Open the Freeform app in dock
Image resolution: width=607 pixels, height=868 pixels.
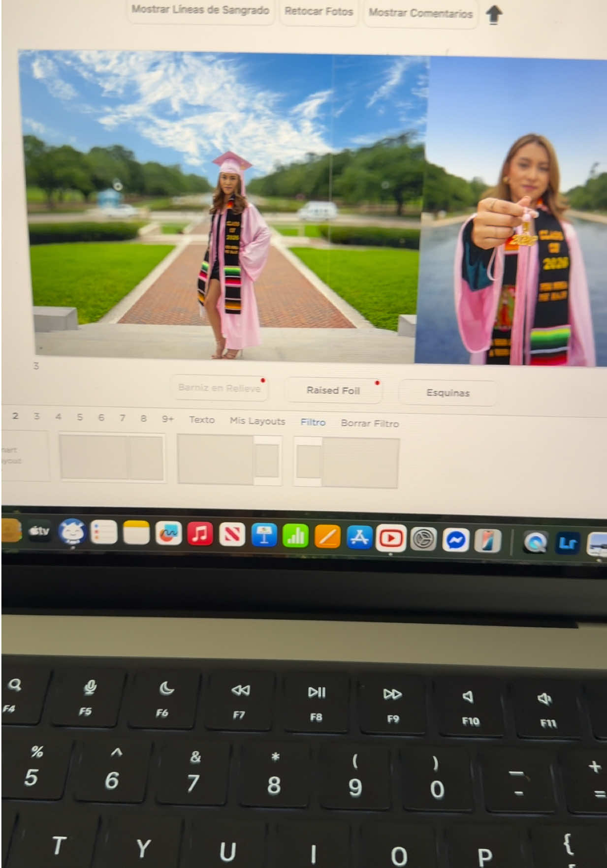[x=168, y=533]
